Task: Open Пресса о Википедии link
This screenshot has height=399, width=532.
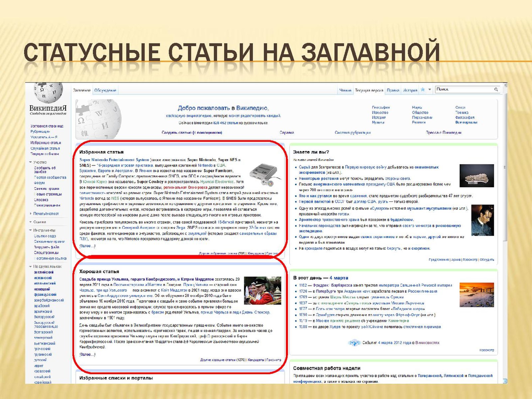Action: click(444, 132)
